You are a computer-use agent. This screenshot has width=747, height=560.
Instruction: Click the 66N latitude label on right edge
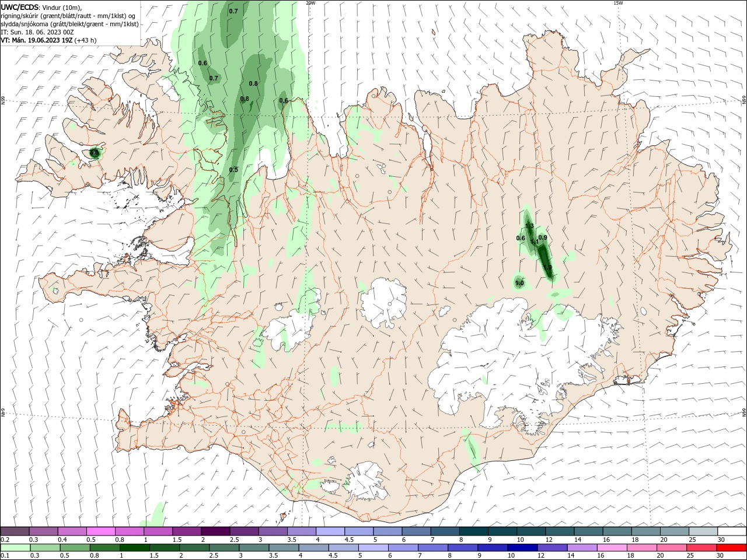tap(744, 100)
